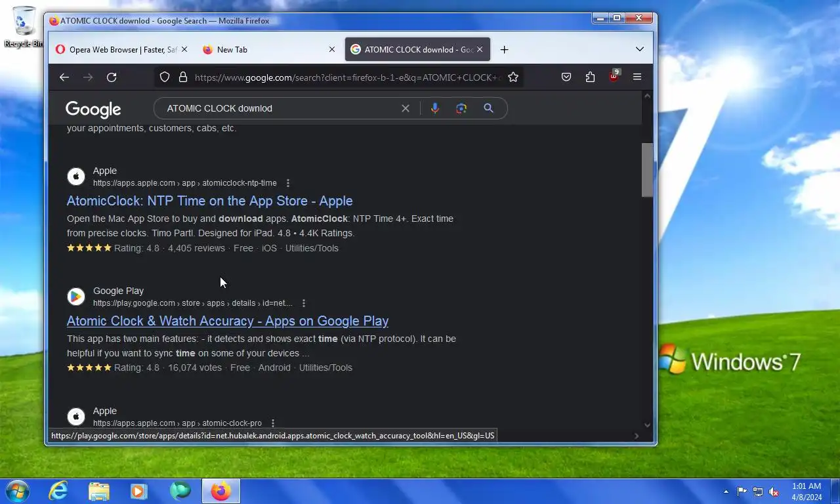Open the Windows Start menu

pyautogui.click(x=17, y=491)
